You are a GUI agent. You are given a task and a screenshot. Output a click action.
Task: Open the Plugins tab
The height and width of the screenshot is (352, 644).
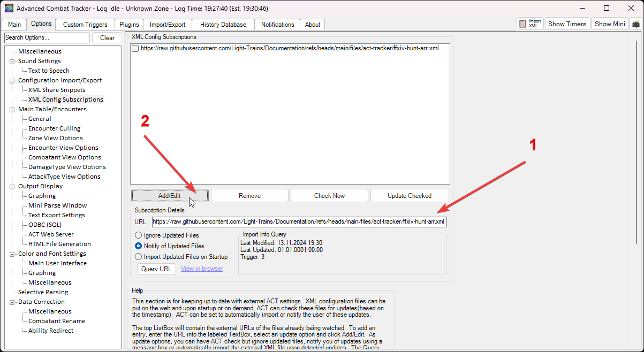pos(129,25)
